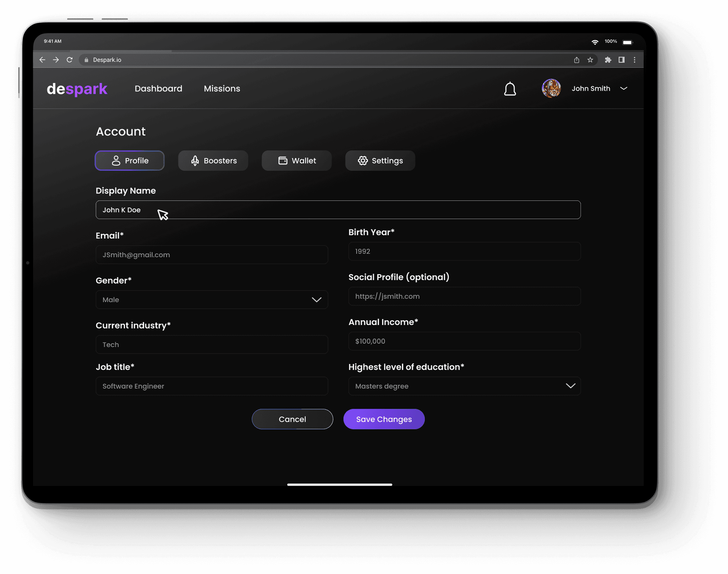Open Highest level of education dropdown
Viewport: 728px width, 574px height.
tap(465, 386)
